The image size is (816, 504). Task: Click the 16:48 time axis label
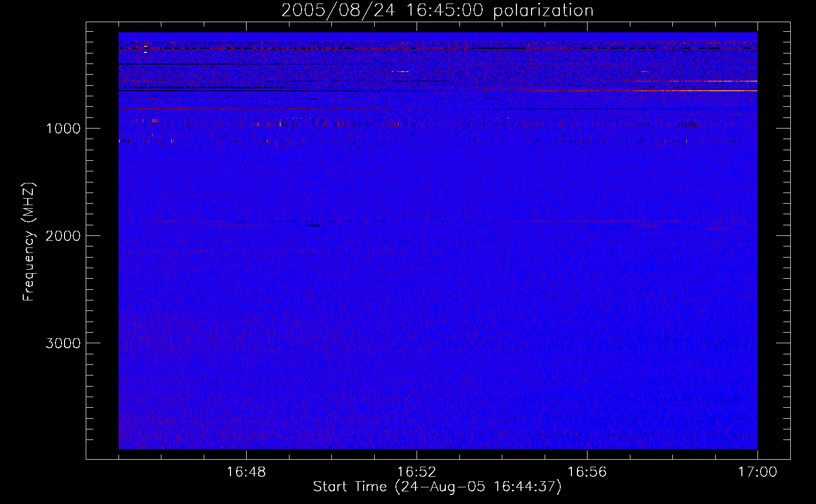tap(246, 472)
